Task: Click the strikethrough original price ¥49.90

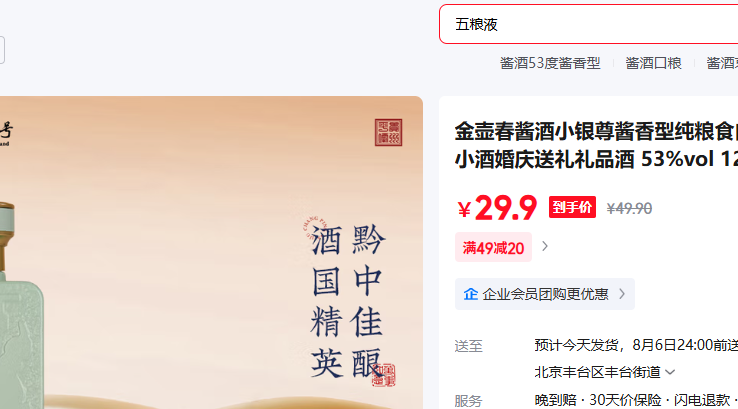Action: coord(629,209)
